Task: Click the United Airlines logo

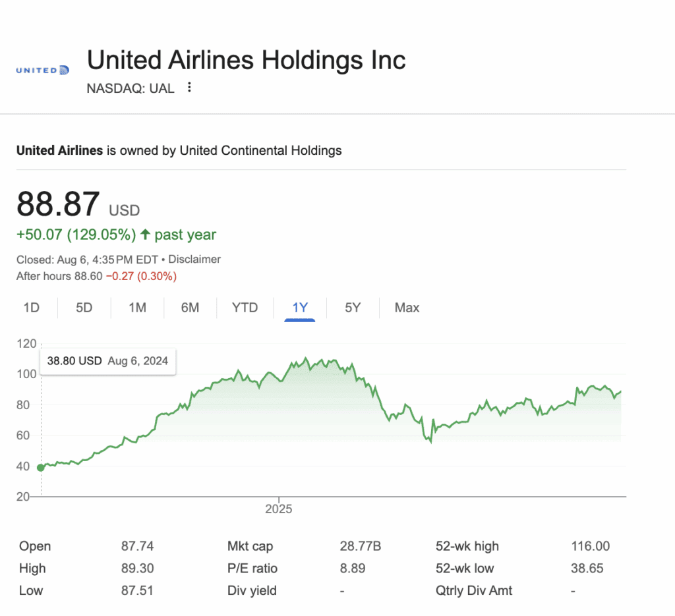Action: point(42,70)
